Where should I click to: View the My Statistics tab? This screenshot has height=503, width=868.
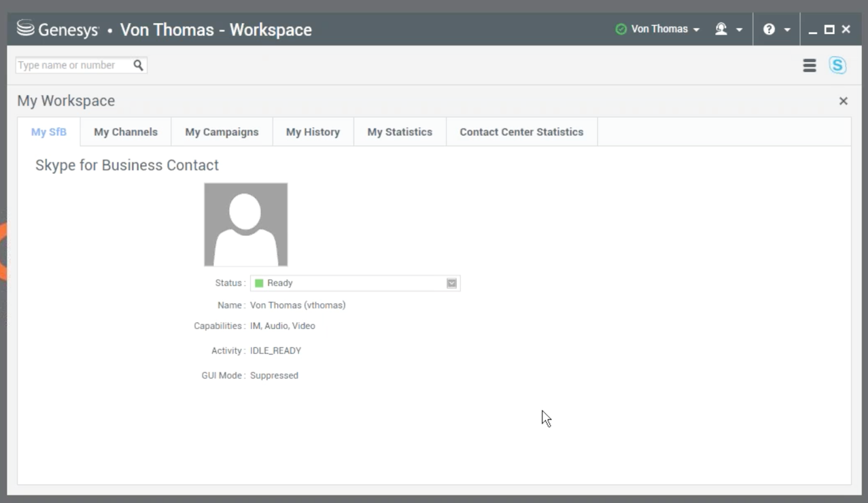click(400, 132)
